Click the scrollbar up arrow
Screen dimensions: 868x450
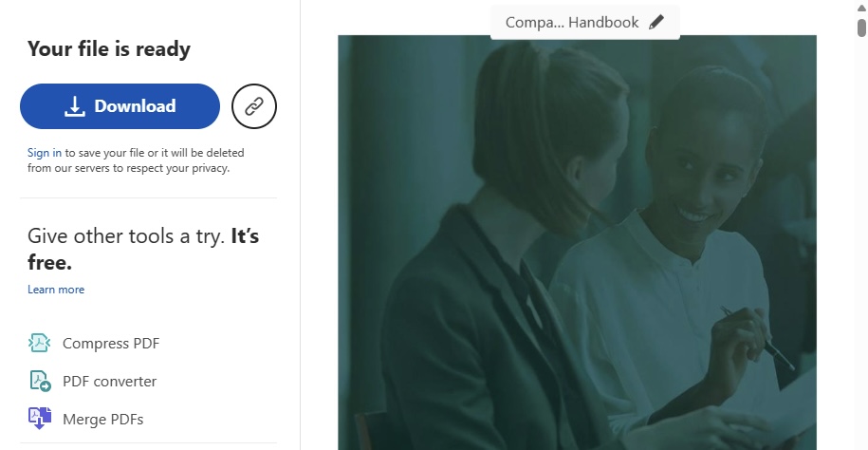pos(861,8)
